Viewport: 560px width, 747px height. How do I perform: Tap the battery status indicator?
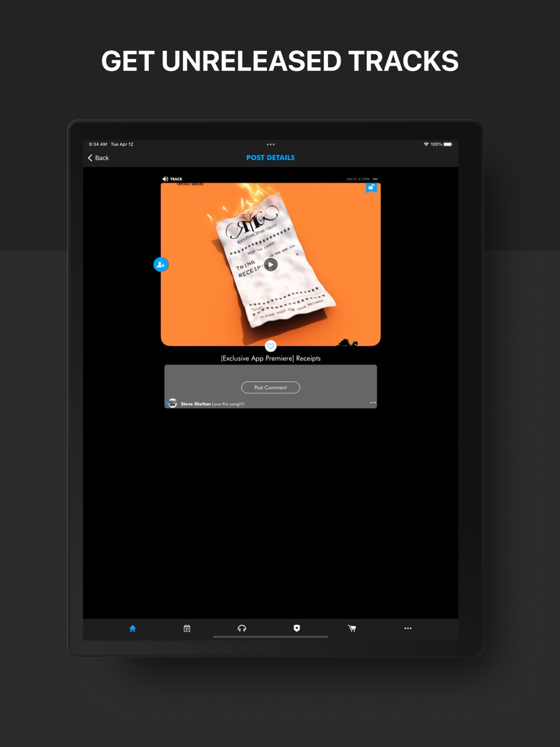pos(448,144)
